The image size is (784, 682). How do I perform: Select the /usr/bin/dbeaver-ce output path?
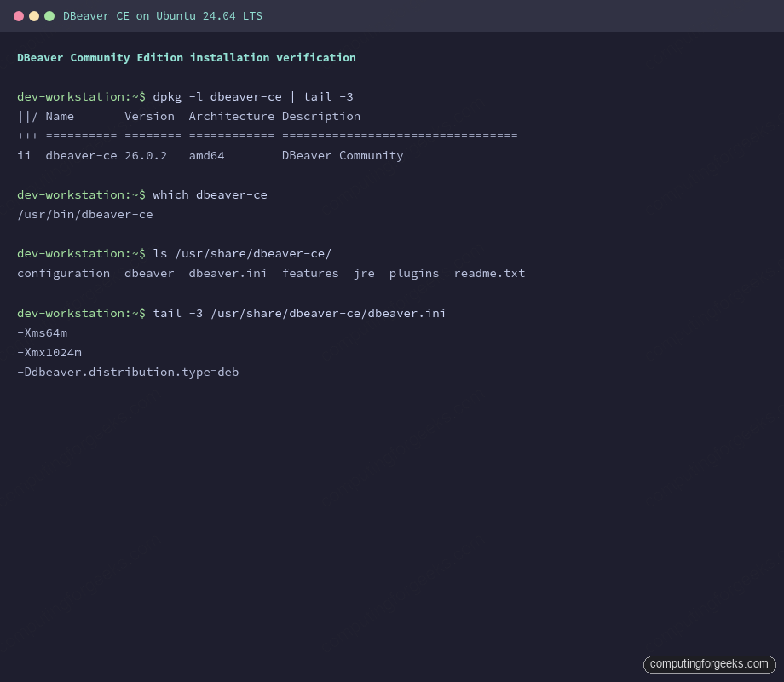[x=84, y=214]
